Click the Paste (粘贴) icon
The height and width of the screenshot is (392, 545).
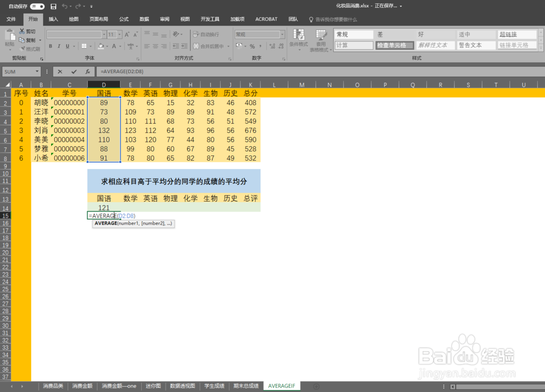[10, 35]
